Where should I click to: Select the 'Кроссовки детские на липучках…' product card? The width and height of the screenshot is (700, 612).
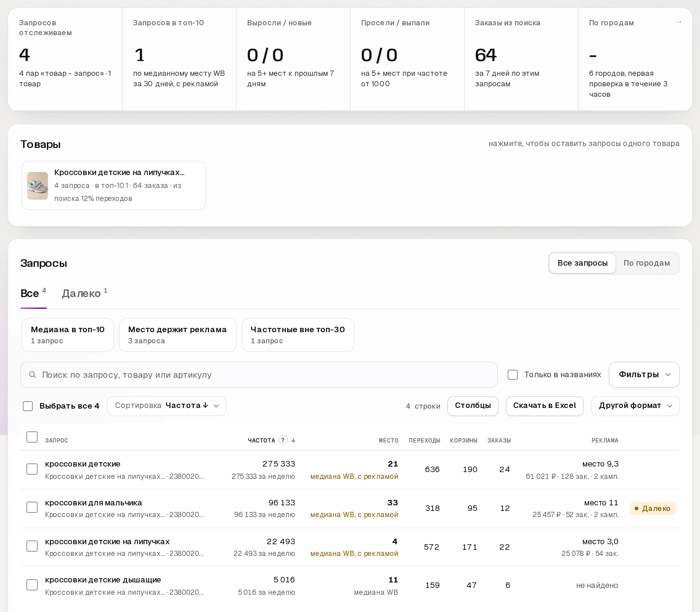114,186
